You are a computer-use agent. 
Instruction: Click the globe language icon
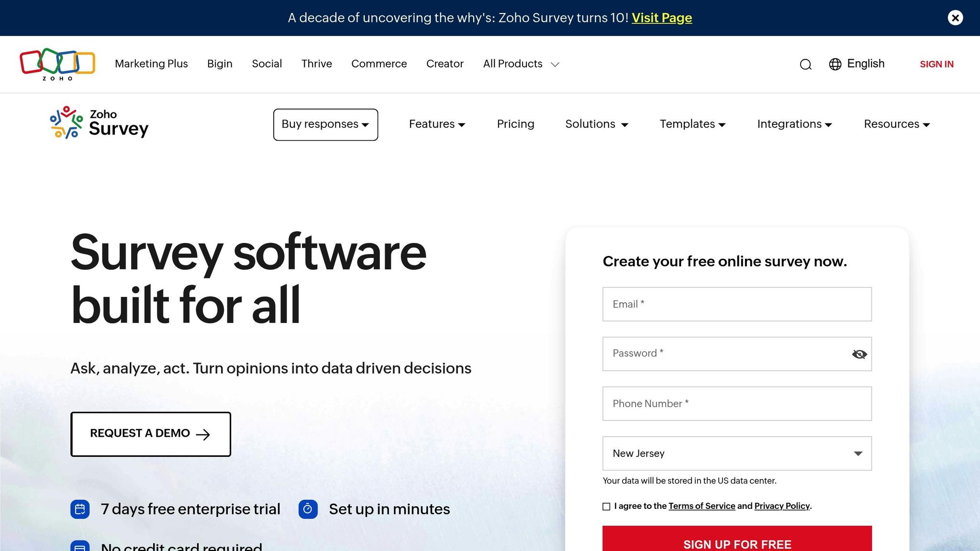835,64
